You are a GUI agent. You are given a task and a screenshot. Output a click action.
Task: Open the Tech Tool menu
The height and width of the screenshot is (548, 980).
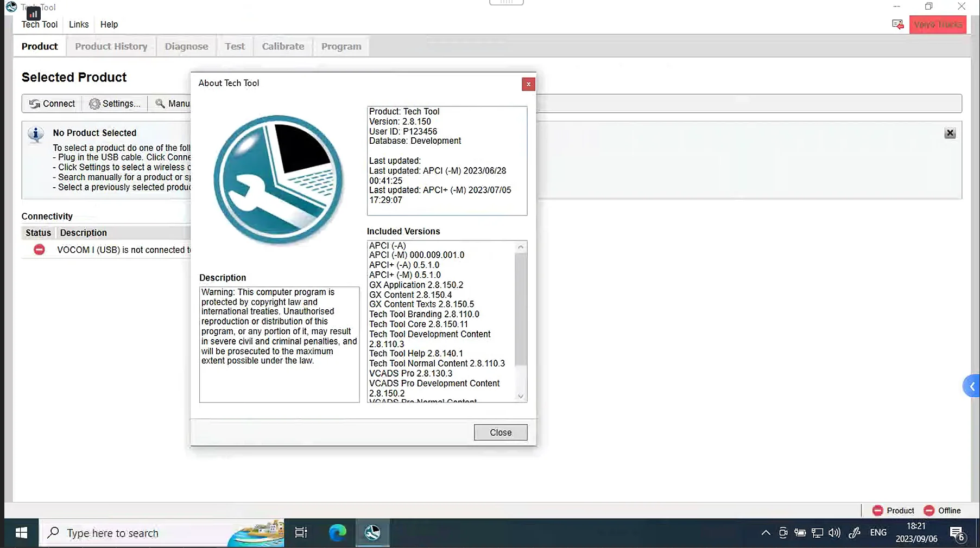click(39, 24)
